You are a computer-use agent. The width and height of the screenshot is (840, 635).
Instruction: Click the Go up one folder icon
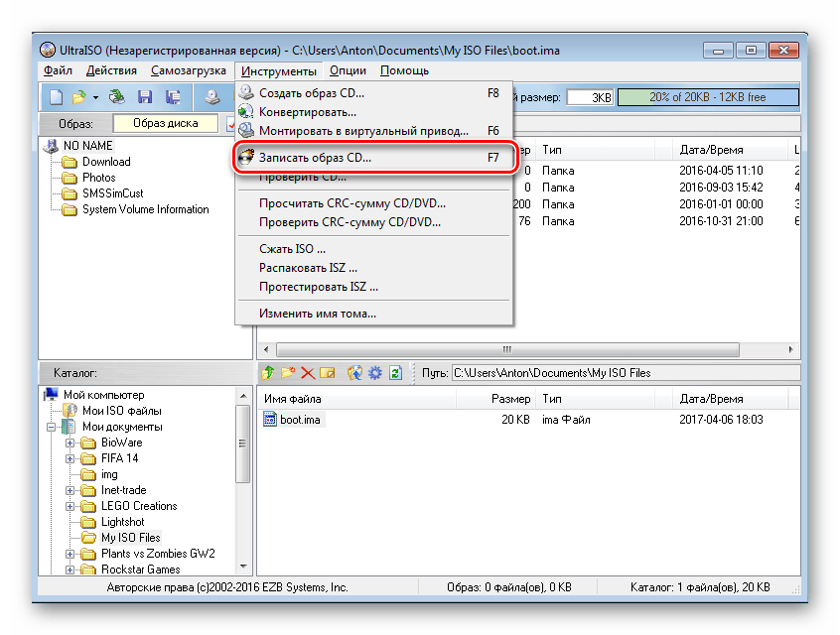[268, 373]
